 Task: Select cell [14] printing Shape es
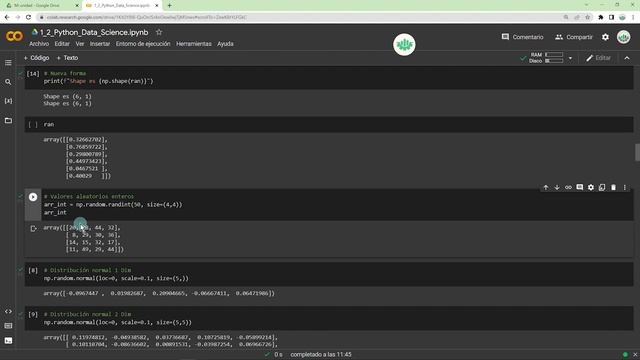pyautogui.click(x=329, y=78)
